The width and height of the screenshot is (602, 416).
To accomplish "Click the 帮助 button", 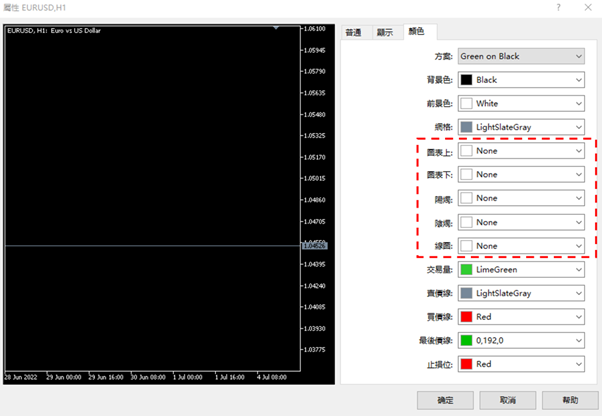I will point(569,399).
